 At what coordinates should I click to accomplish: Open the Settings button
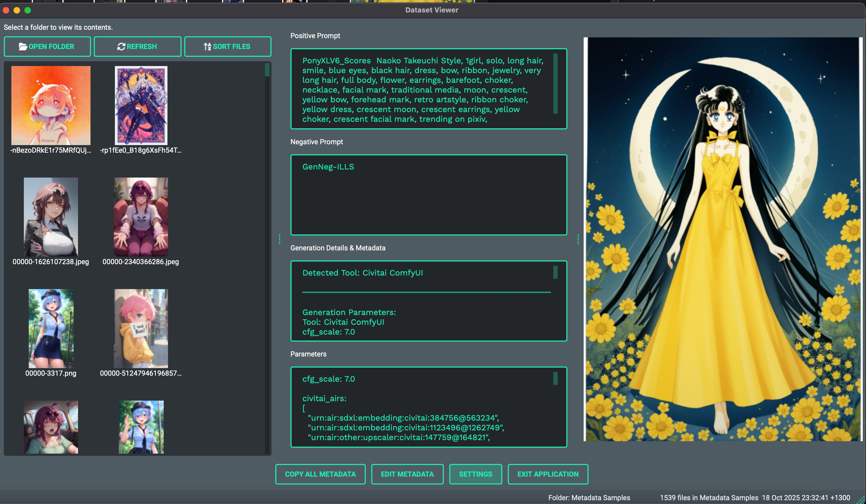(x=476, y=474)
